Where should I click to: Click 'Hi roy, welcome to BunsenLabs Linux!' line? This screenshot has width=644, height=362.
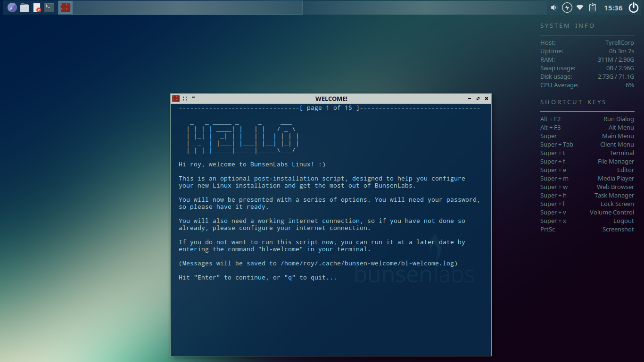(252, 165)
